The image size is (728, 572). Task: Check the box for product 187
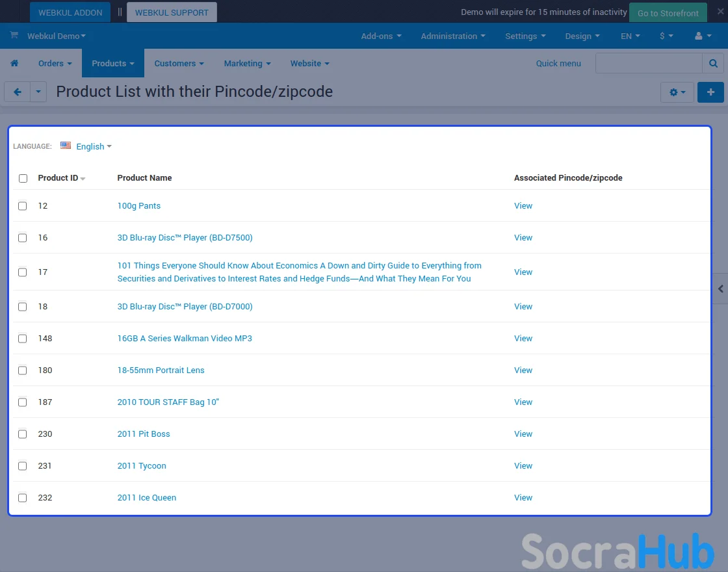click(22, 402)
